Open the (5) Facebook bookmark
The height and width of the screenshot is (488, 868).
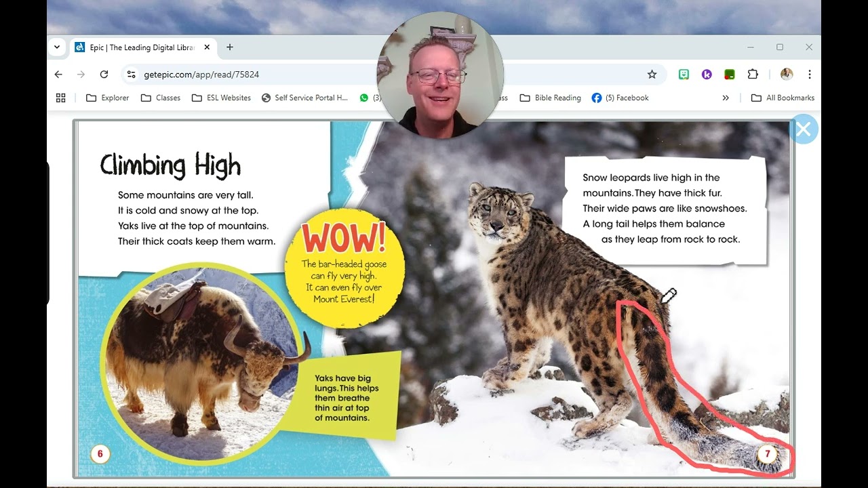click(620, 98)
